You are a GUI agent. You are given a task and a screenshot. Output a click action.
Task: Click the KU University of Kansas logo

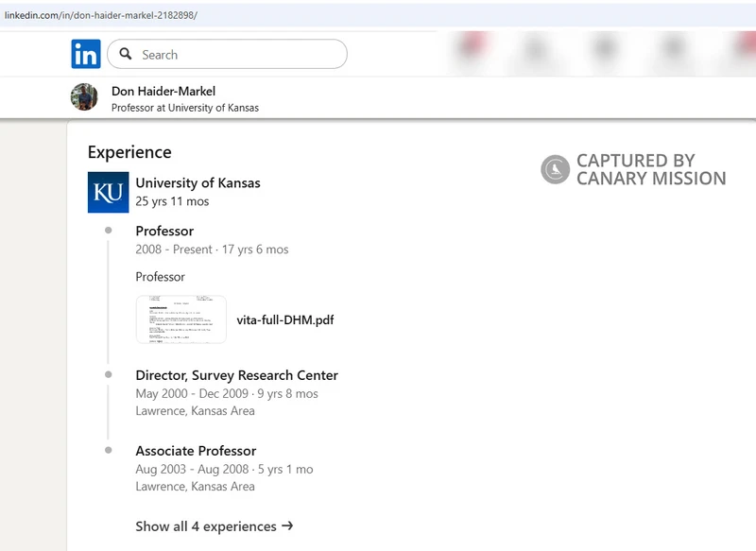108,192
